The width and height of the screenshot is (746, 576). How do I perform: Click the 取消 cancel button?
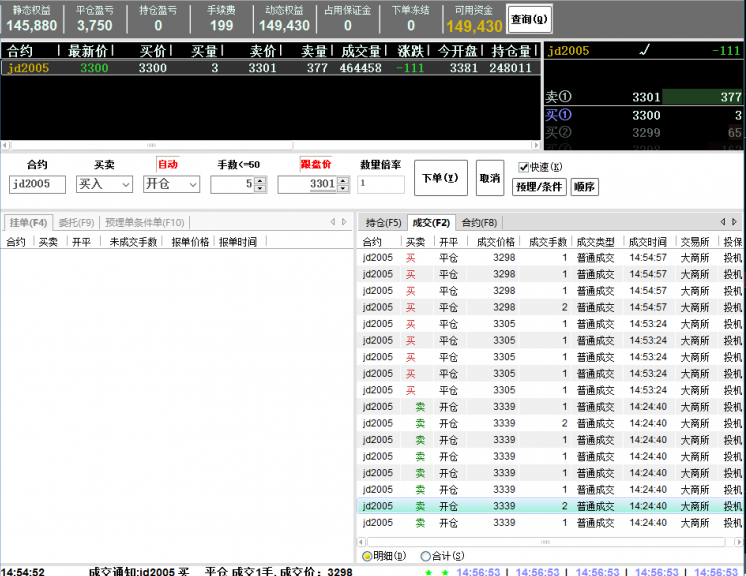pyautogui.click(x=490, y=178)
